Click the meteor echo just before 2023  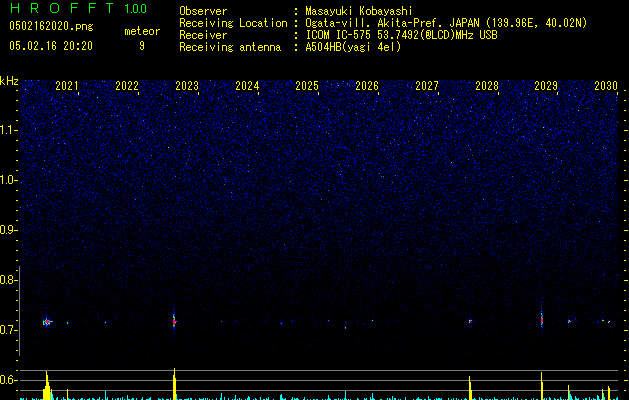[174, 321]
